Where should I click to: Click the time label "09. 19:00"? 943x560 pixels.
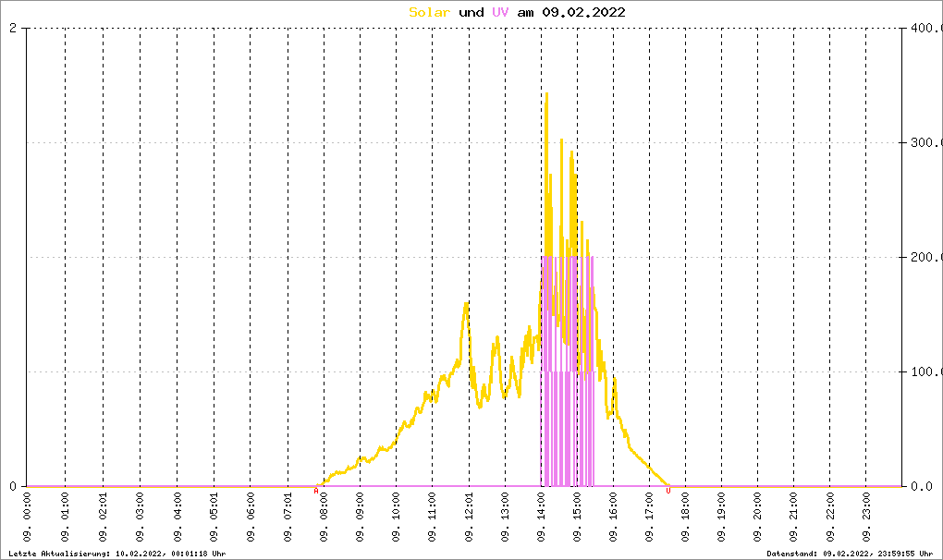[x=722, y=517]
